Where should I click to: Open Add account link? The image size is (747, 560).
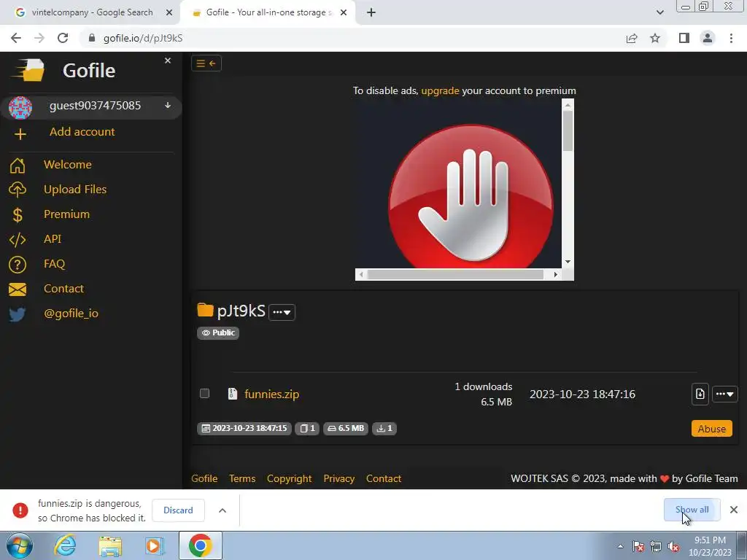(82, 131)
